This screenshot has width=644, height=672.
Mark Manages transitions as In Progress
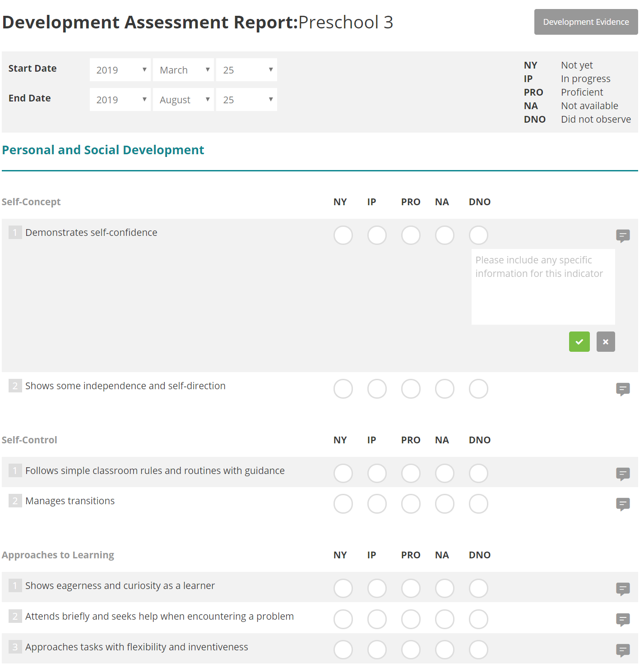pyautogui.click(x=377, y=504)
